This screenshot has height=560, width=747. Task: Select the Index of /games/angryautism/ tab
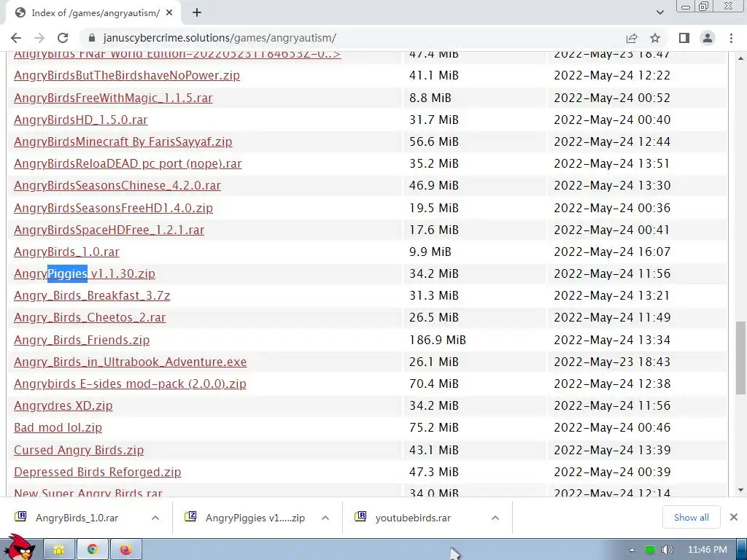pyautogui.click(x=93, y=13)
